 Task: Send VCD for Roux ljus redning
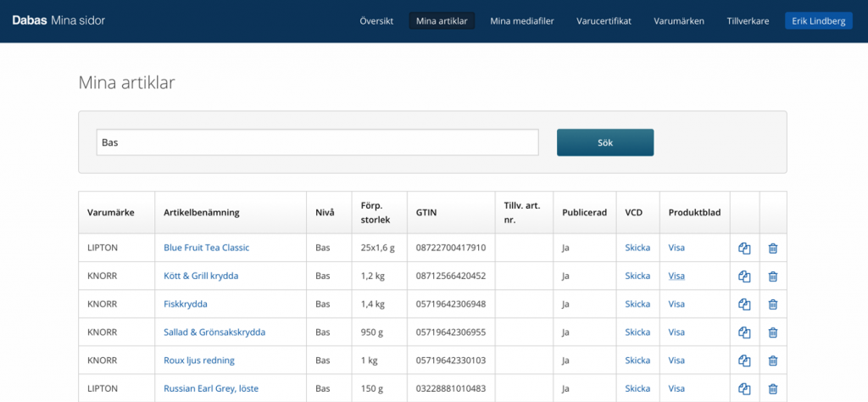pos(637,360)
